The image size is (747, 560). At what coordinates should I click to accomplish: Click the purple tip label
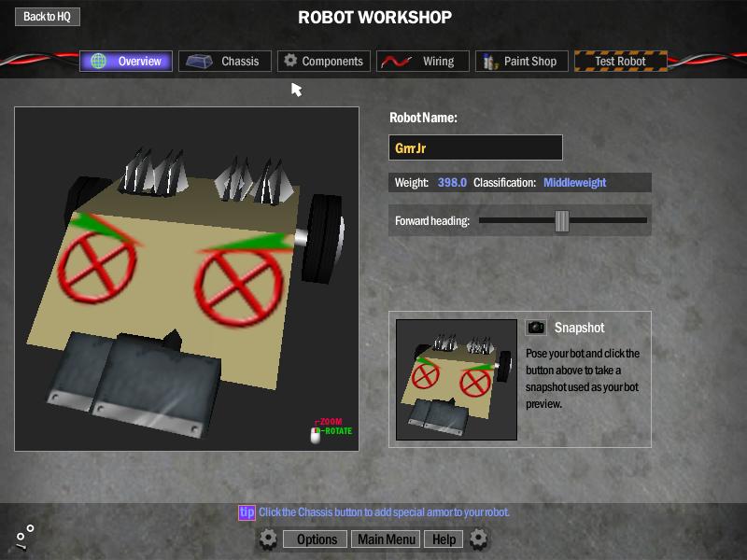[x=247, y=512]
